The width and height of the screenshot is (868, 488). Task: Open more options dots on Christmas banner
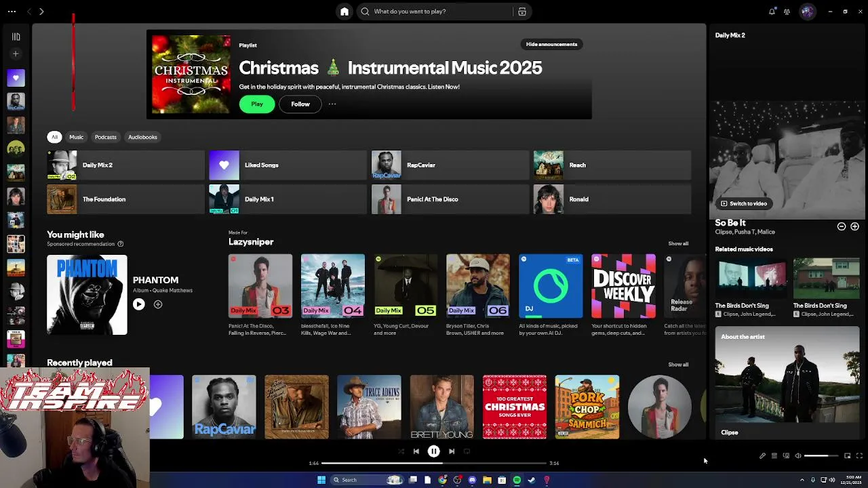click(x=332, y=104)
